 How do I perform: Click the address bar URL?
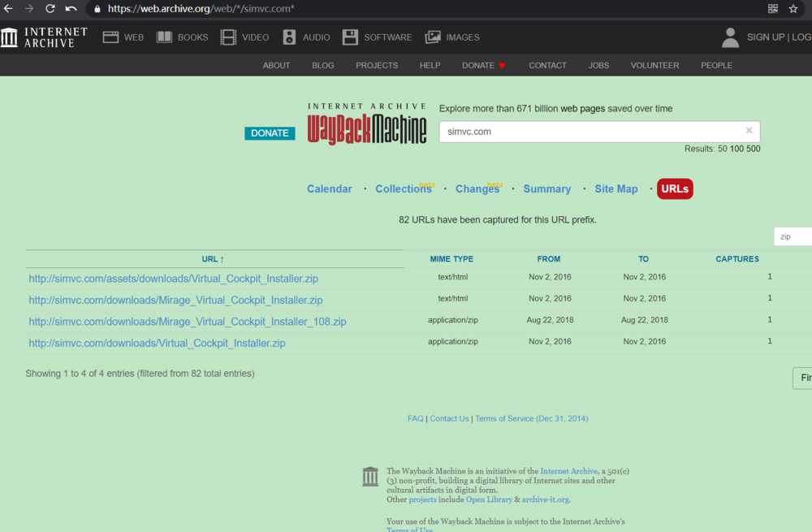point(201,9)
